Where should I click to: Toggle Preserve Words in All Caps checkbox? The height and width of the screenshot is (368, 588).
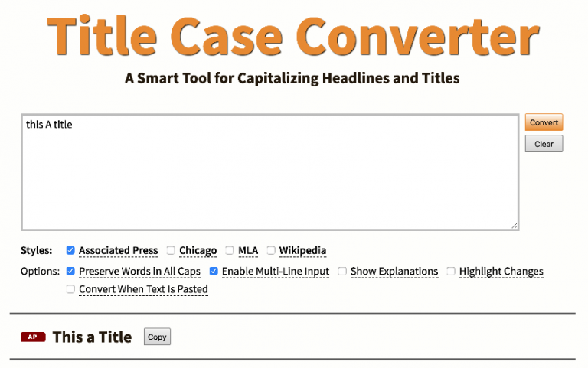click(70, 271)
